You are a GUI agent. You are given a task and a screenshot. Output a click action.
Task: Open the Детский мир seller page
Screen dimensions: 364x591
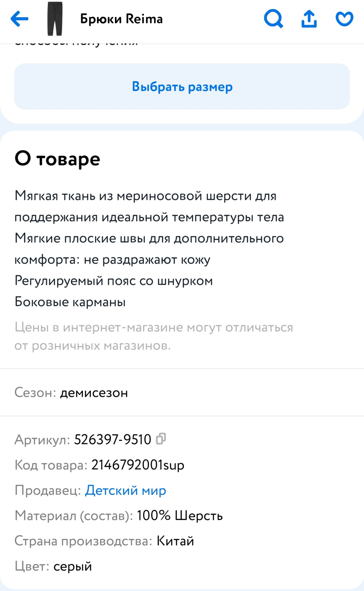125,490
